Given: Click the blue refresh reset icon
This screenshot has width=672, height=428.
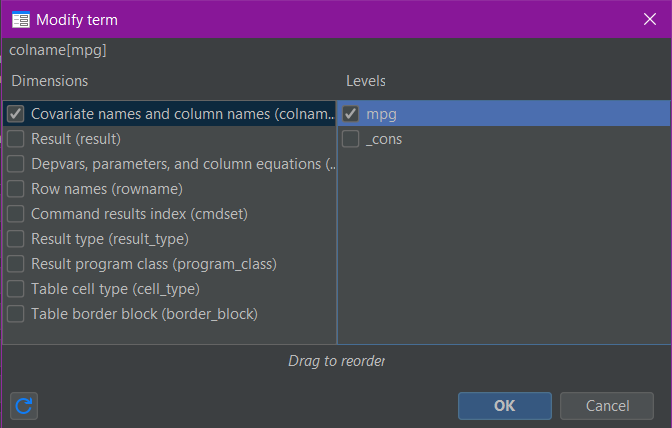Looking at the screenshot, I should (24, 406).
